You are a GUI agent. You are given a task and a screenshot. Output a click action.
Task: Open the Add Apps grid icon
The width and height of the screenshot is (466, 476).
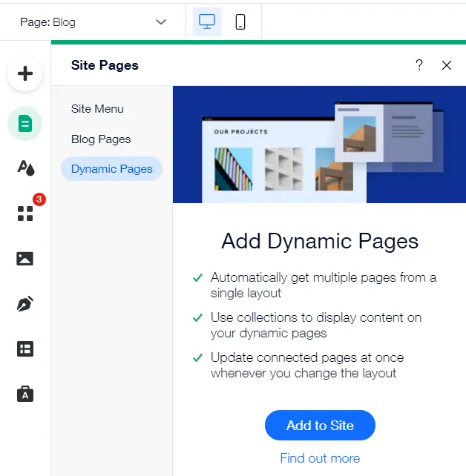click(25, 214)
